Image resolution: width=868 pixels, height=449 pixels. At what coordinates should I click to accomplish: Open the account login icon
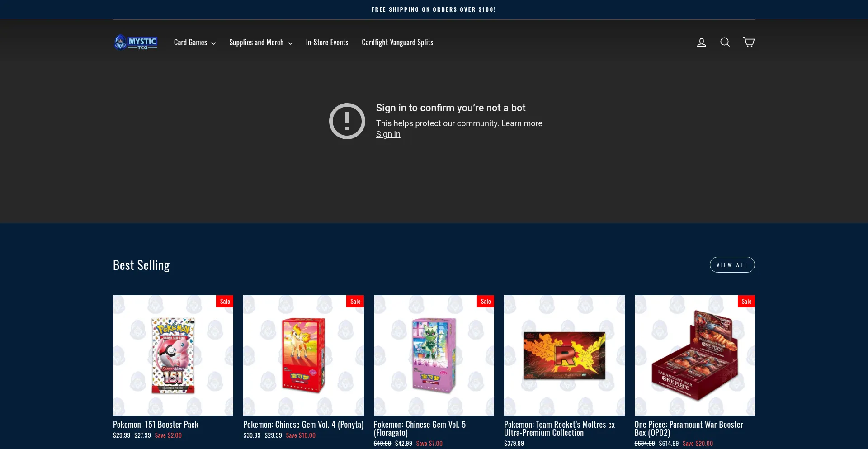click(x=701, y=43)
